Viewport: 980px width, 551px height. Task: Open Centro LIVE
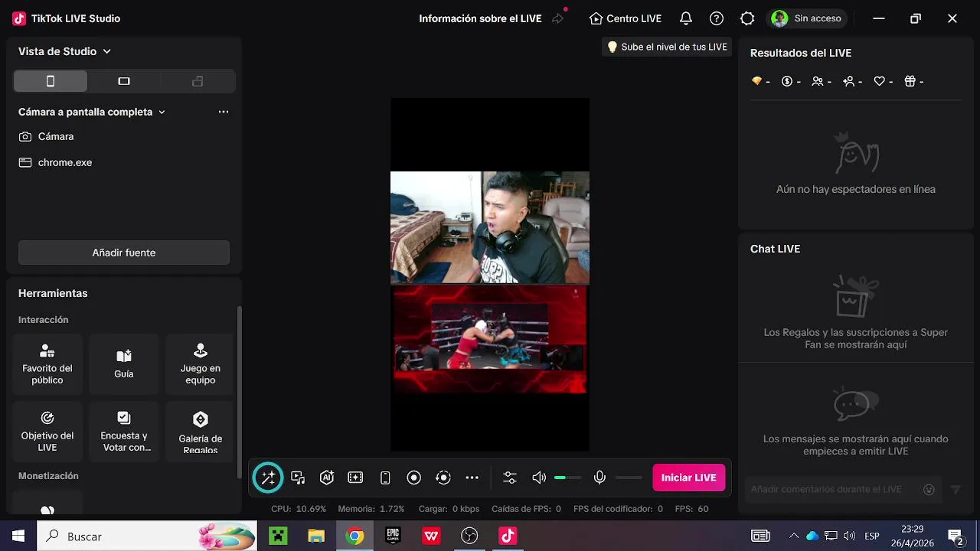tap(626, 18)
